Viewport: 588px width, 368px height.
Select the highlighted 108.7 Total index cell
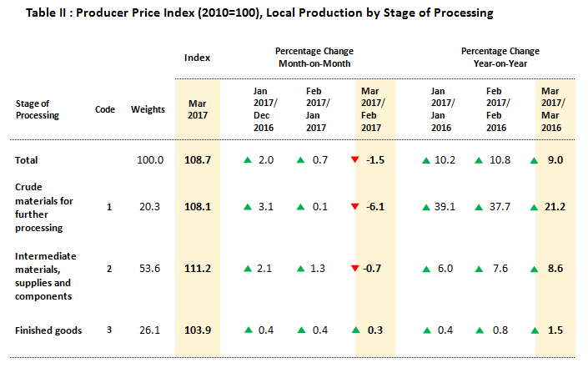[x=197, y=159]
